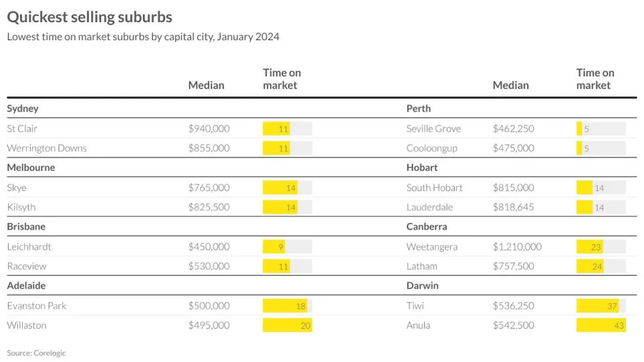Click the Sydney city heading

point(23,109)
